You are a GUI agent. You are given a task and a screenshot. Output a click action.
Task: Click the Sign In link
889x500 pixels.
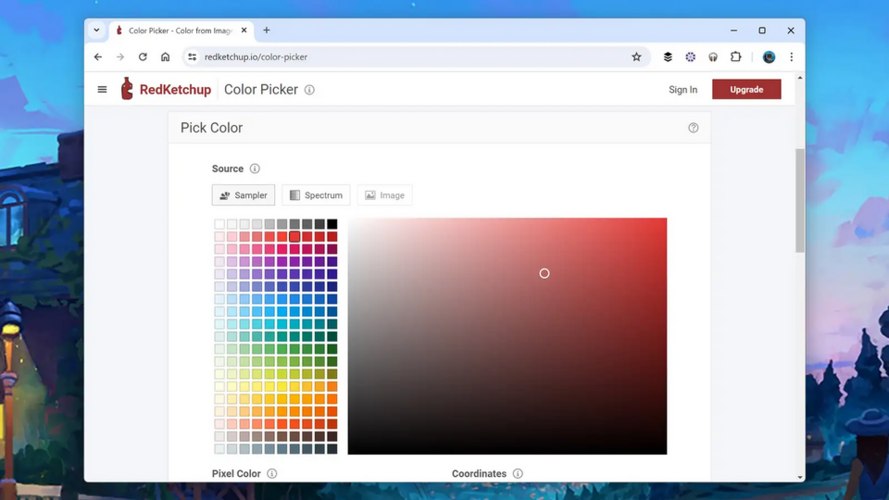pos(683,90)
